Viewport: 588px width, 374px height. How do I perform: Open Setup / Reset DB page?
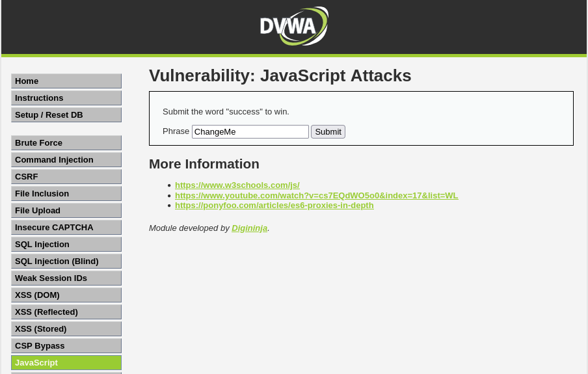[66, 114]
